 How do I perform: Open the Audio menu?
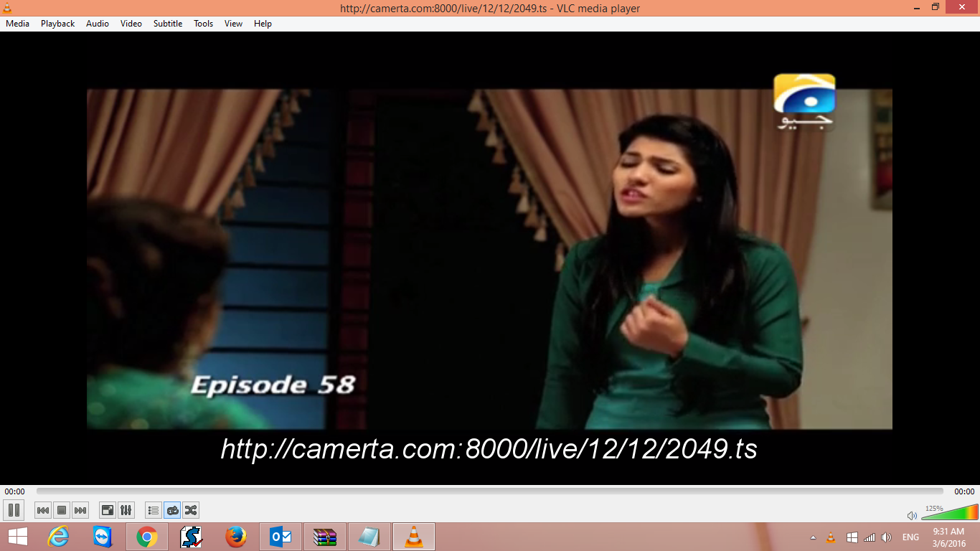pyautogui.click(x=98, y=24)
